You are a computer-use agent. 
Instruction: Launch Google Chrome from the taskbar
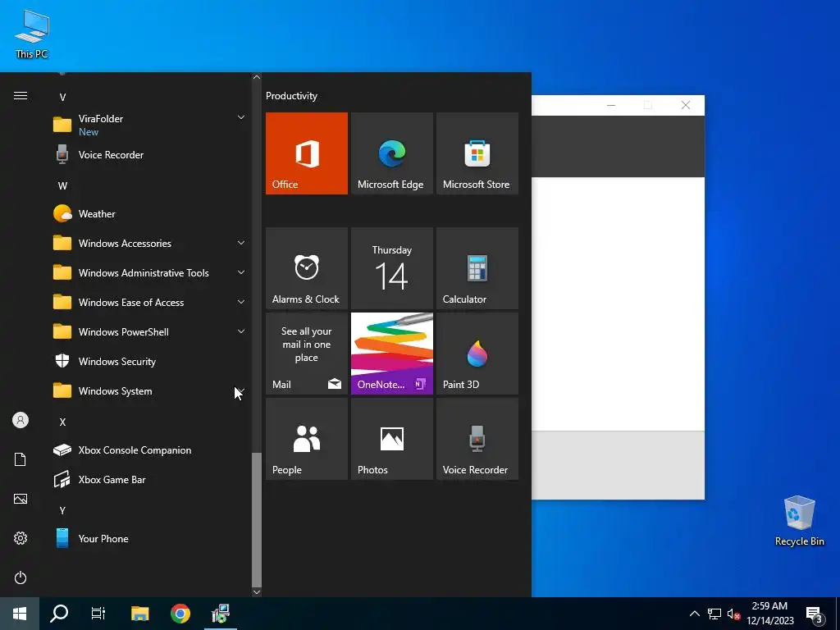click(x=180, y=614)
